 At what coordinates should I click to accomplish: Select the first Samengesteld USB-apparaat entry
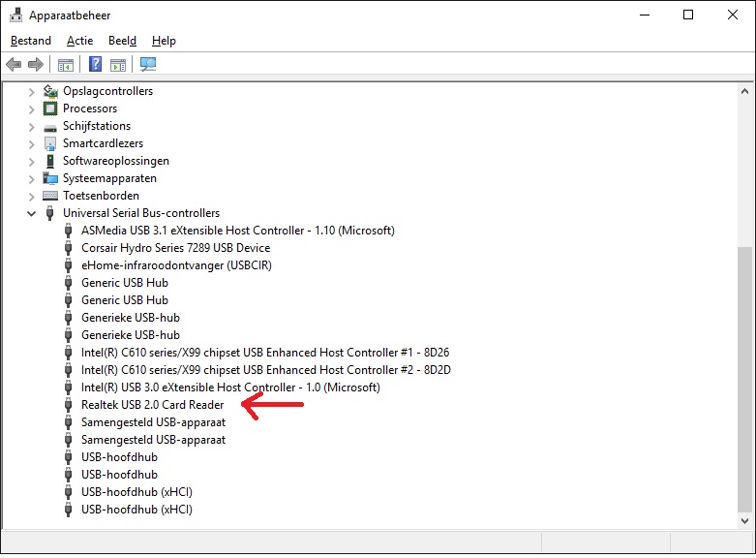coord(153,421)
